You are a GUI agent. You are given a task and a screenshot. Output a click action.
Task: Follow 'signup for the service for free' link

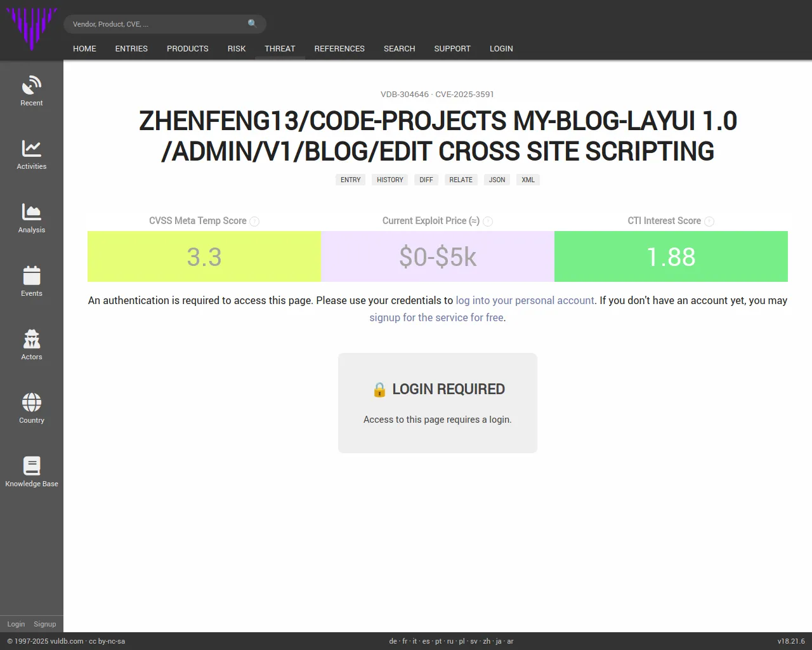[436, 317]
